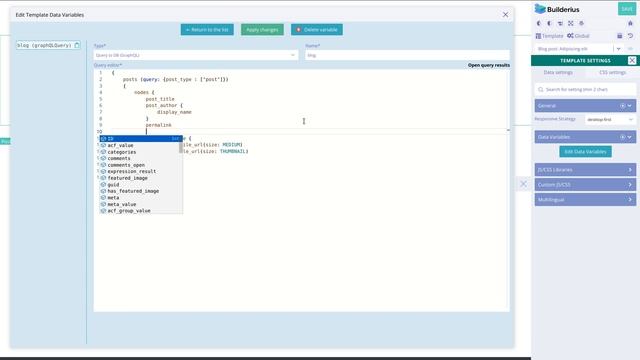Switch to the Data settings tab
640x360 pixels.
[x=558, y=72]
